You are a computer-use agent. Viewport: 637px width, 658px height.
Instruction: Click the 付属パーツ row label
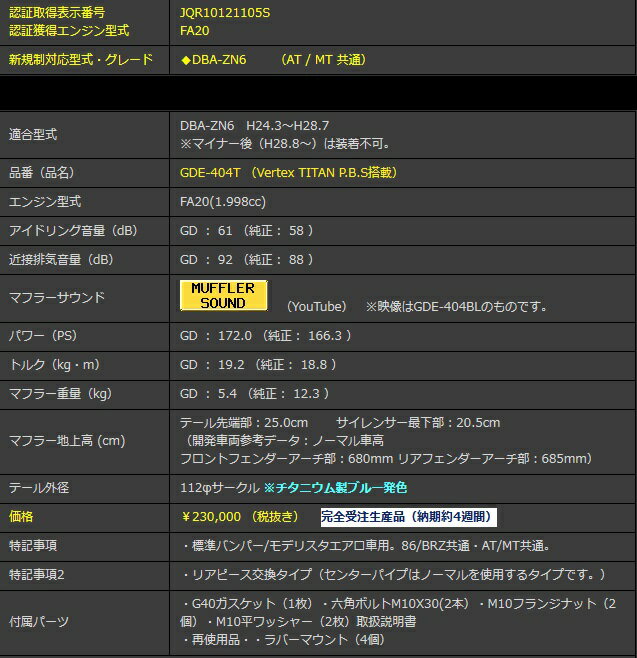click(39, 621)
